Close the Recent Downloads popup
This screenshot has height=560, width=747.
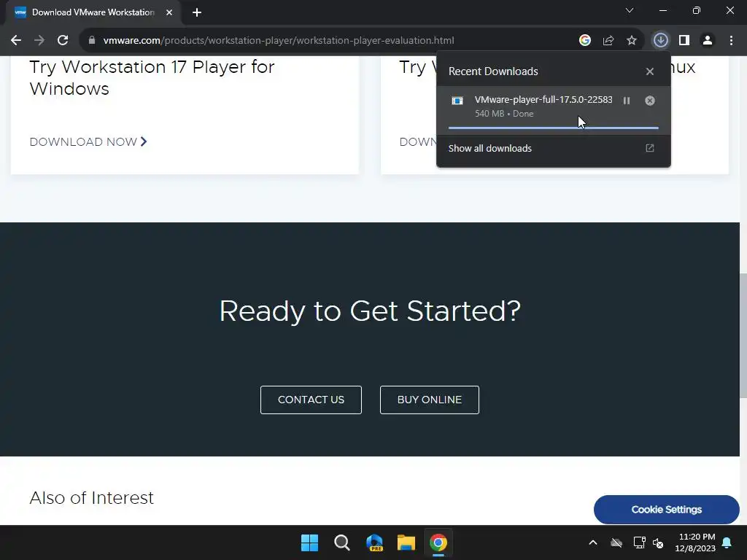tap(649, 71)
